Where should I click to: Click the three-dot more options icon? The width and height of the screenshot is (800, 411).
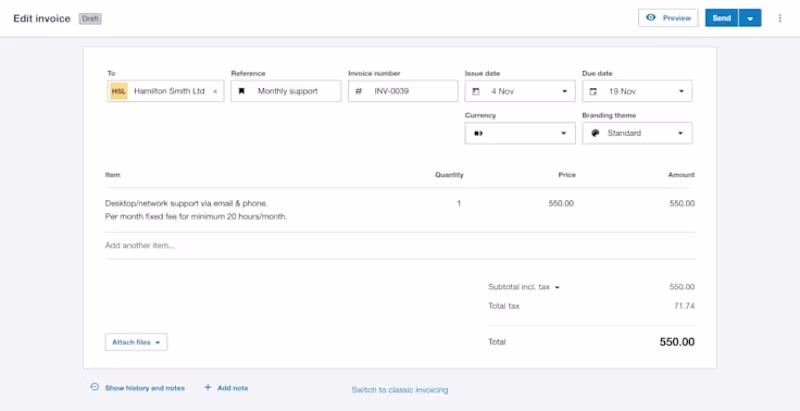(x=780, y=18)
